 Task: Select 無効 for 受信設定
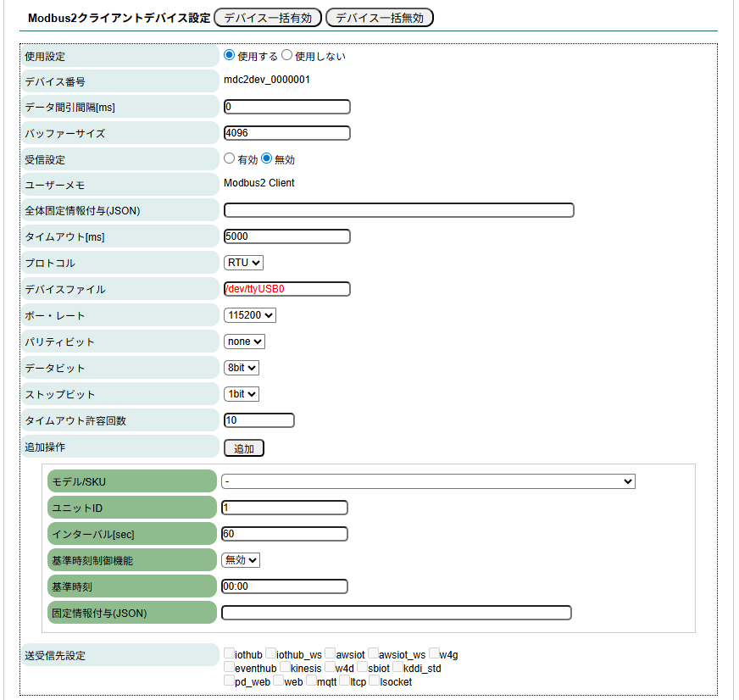(266, 158)
